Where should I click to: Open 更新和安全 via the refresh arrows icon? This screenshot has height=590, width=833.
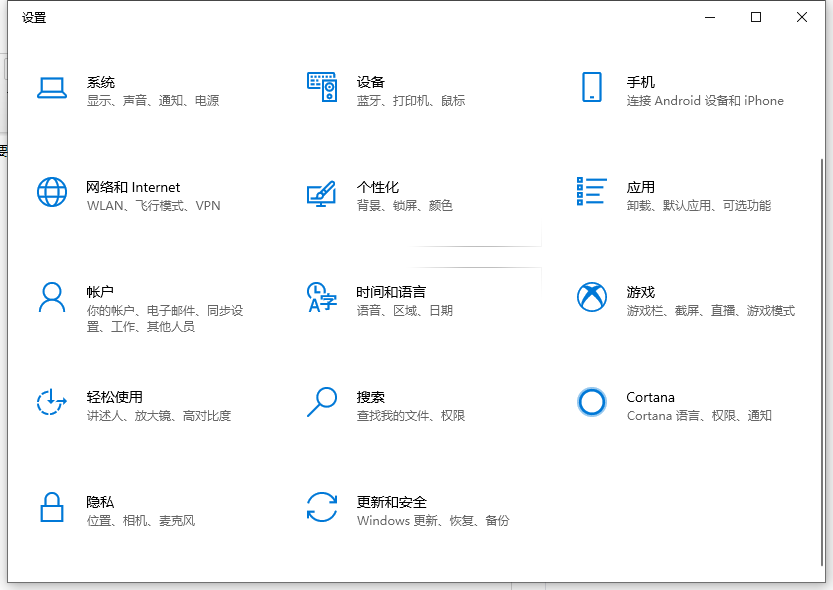coord(321,507)
